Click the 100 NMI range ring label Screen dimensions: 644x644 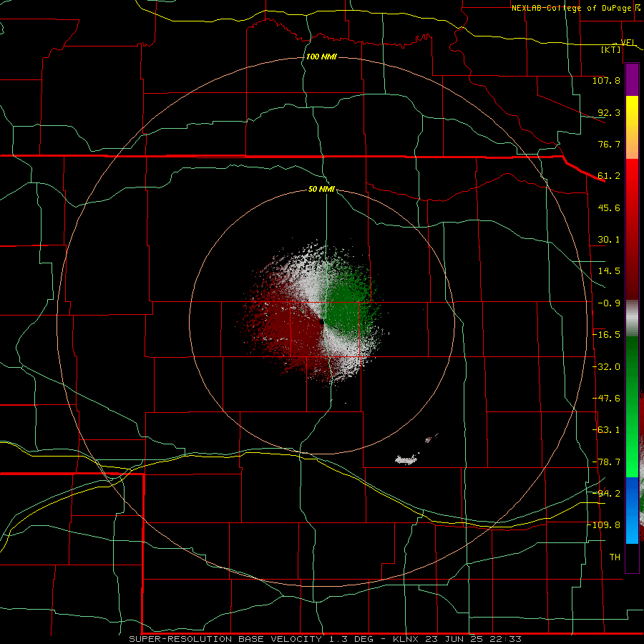pyautogui.click(x=321, y=57)
